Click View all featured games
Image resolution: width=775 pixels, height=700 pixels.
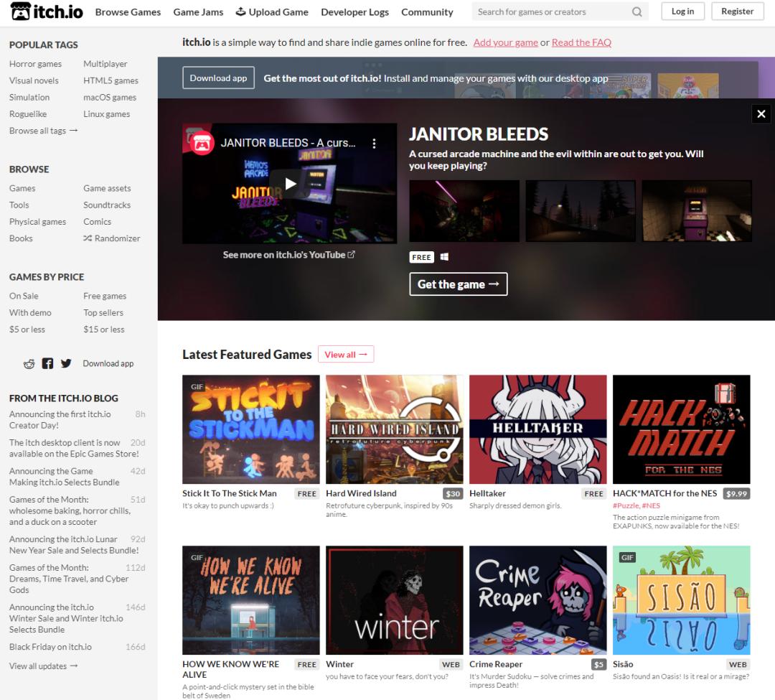coord(345,355)
